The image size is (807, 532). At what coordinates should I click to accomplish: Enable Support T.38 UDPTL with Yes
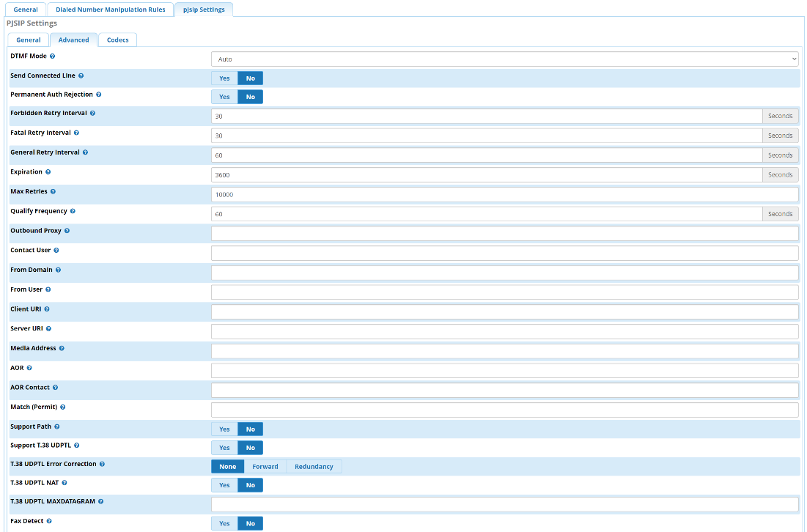tap(224, 448)
